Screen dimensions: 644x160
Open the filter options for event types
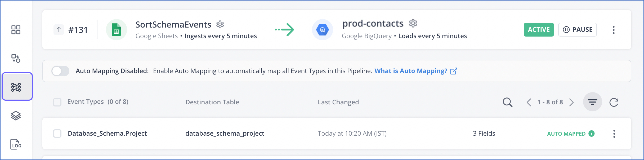[x=592, y=102]
